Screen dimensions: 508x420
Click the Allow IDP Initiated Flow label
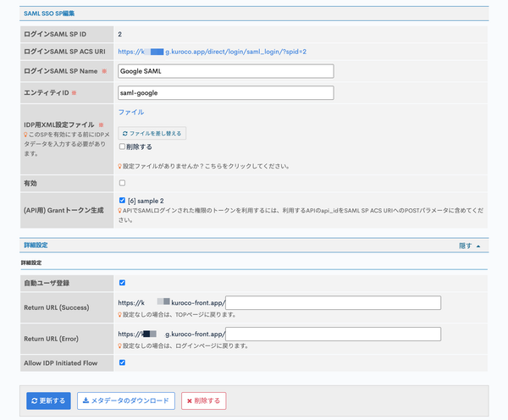[61, 363]
